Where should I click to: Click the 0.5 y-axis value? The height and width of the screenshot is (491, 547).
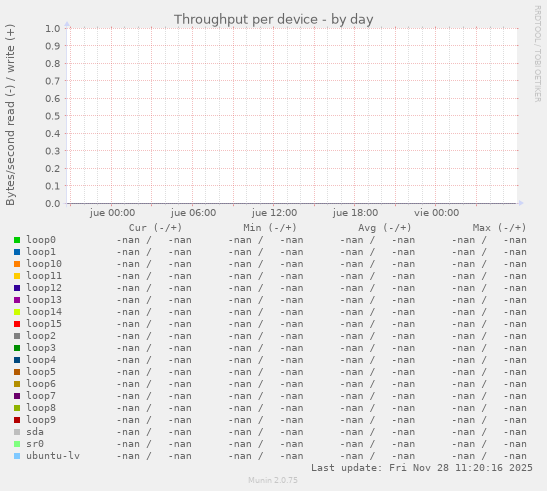pos(53,116)
